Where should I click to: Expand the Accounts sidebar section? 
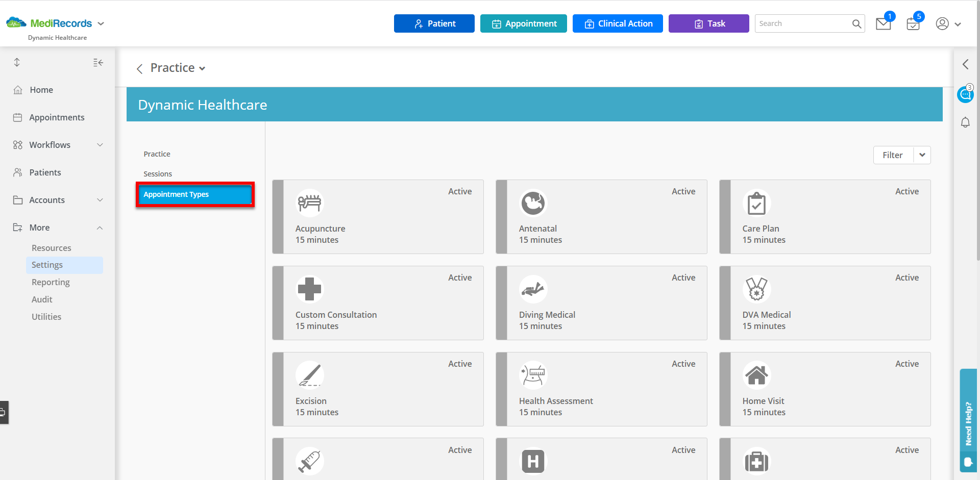[x=100, y=200]
